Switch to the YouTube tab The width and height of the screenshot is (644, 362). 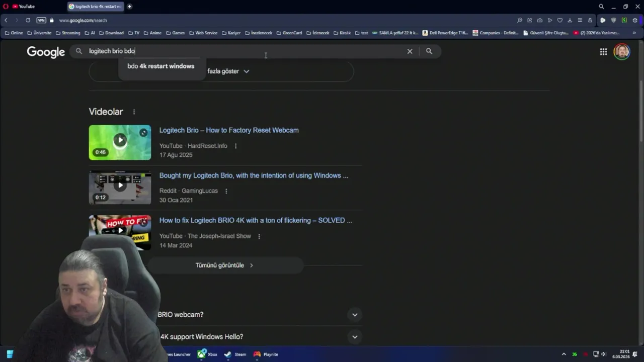[24, 7]
